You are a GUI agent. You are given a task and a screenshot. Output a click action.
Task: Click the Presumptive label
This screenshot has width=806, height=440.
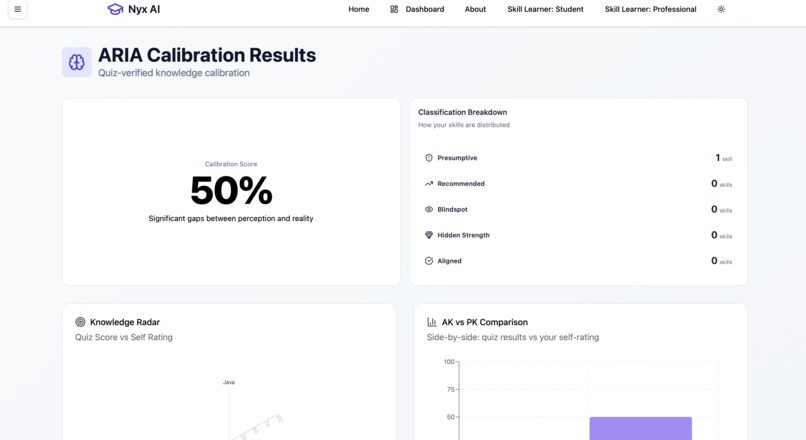click(457, 158)
